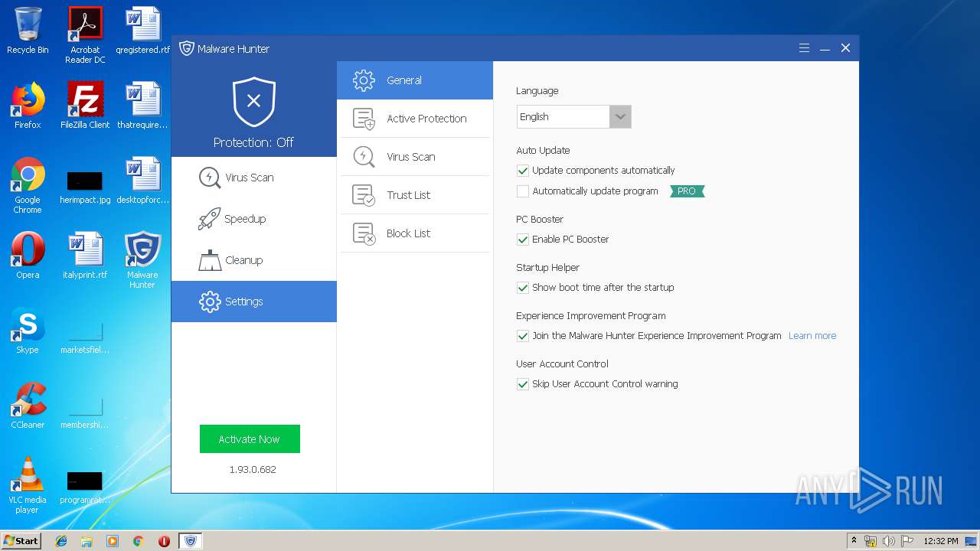
Task: Click the Trust List checkmark icon
Action: coord(364,195)
